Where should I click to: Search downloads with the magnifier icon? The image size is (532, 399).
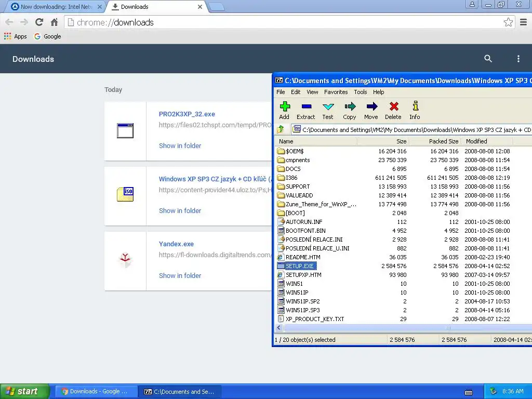point(488,58)
